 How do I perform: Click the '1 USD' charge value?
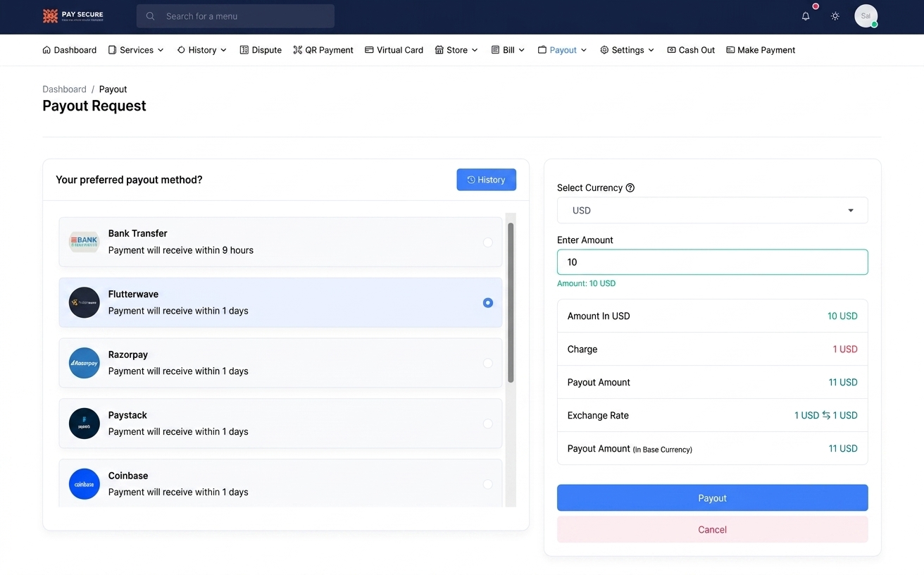click(844, 349)
